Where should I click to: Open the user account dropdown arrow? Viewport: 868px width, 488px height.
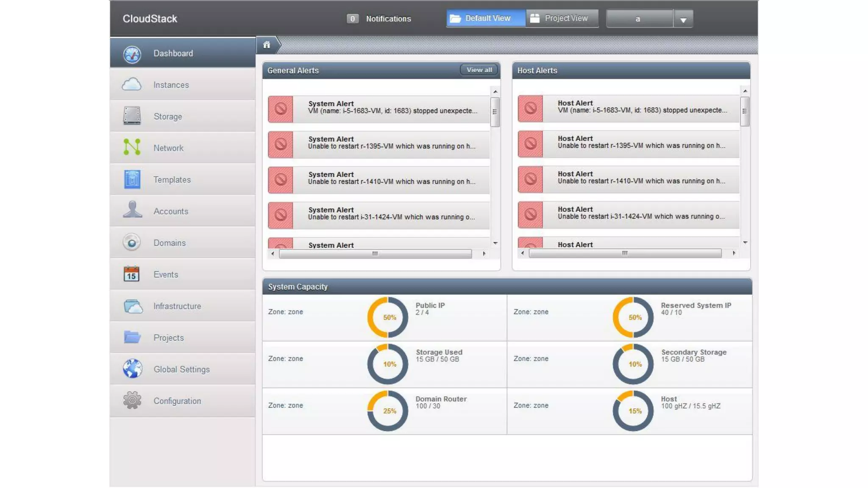683,19
